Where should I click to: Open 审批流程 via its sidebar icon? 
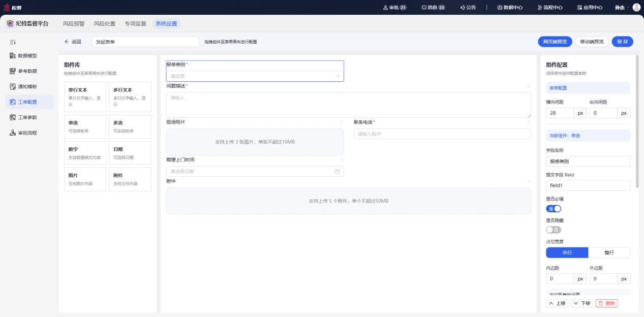pos(13,133)
